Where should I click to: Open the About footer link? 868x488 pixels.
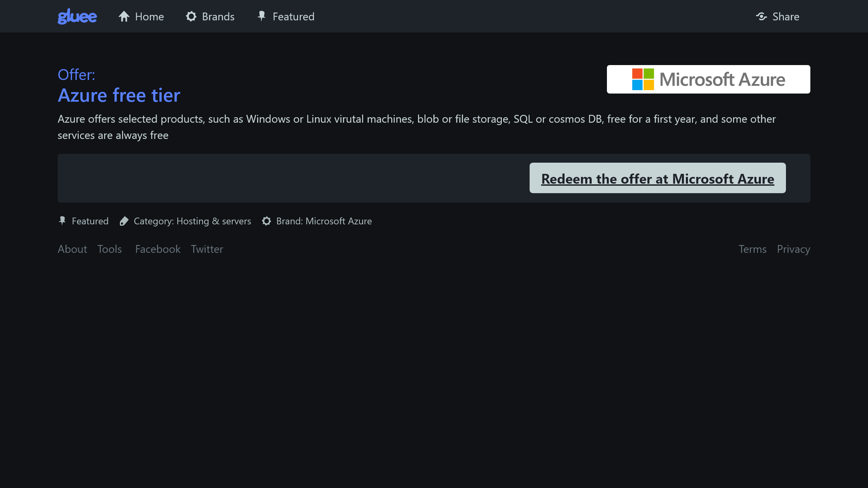[72, 249]
